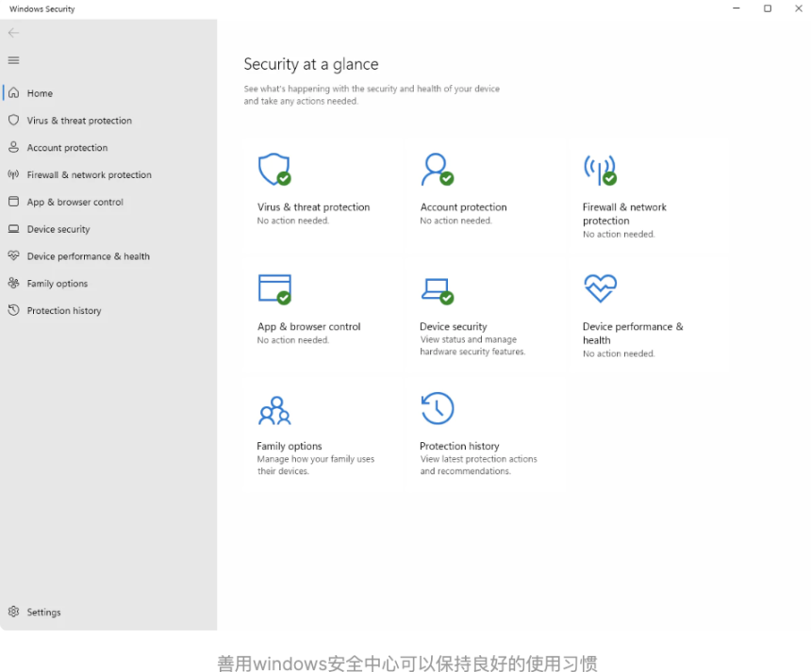Image resolution: width=811 pixels, height=672 pixels.
Task: Select Device security in the sidebar
Action: click(58, 229)
